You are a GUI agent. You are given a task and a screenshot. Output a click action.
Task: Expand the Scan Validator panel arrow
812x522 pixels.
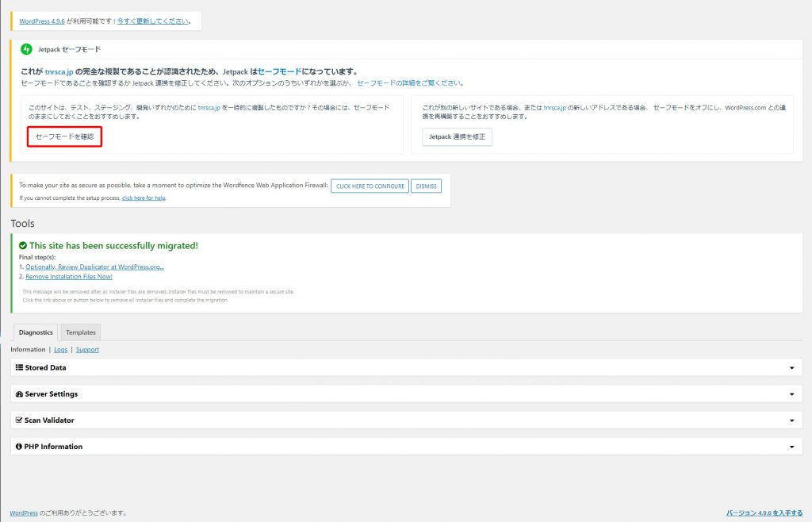tap(792, 420)
